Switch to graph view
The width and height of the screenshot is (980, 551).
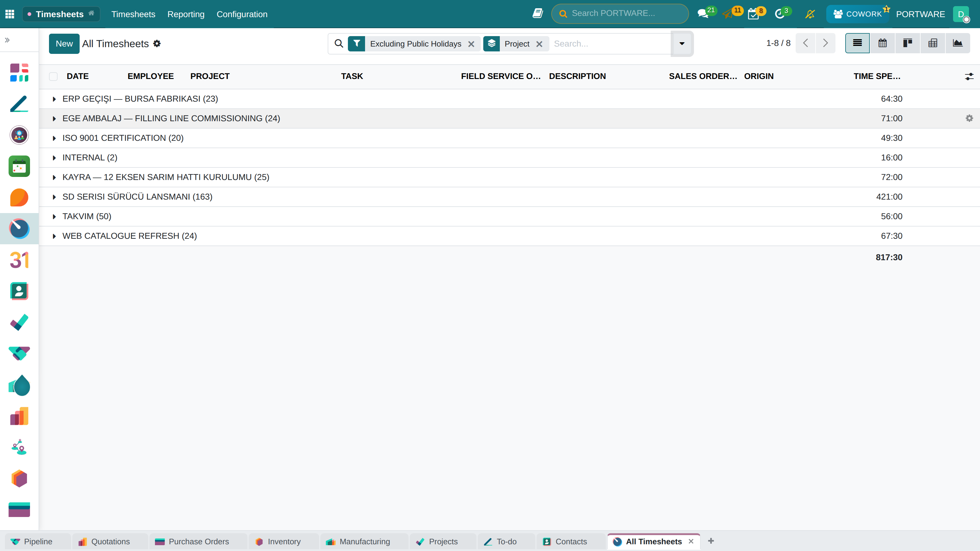point(958,43)
